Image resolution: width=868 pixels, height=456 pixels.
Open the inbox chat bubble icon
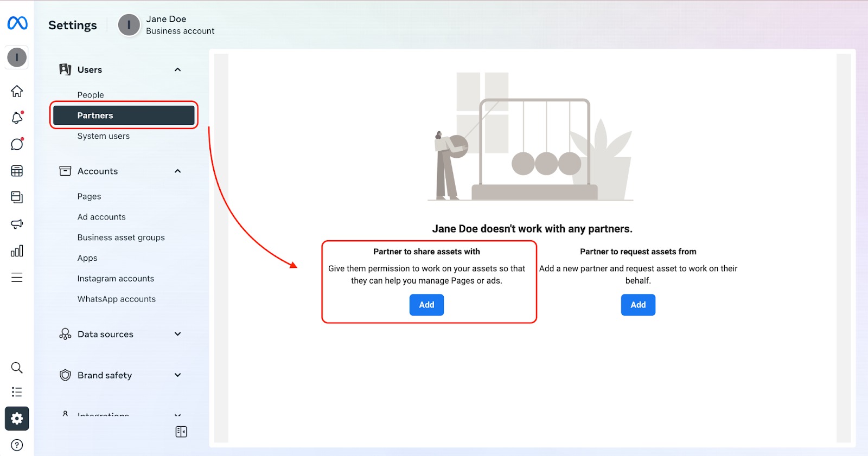17,144
